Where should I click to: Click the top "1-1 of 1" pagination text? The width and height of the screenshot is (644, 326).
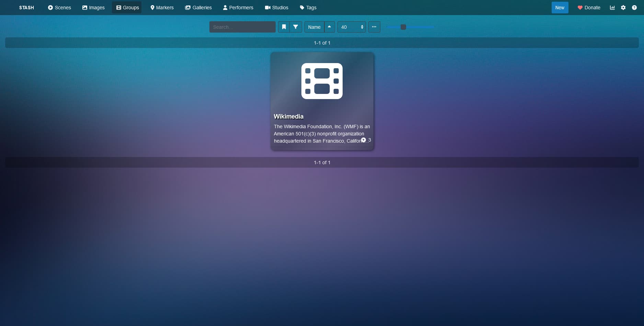tap(322, 43)
